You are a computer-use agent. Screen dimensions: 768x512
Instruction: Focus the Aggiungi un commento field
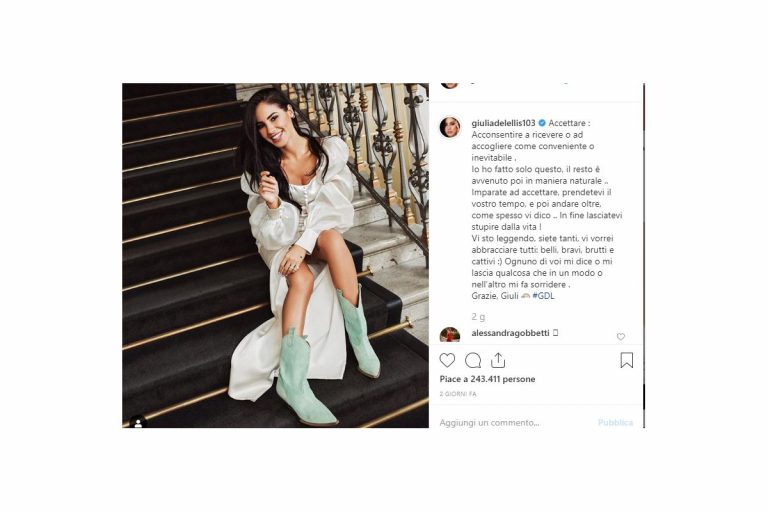click(x=514, y=422)
